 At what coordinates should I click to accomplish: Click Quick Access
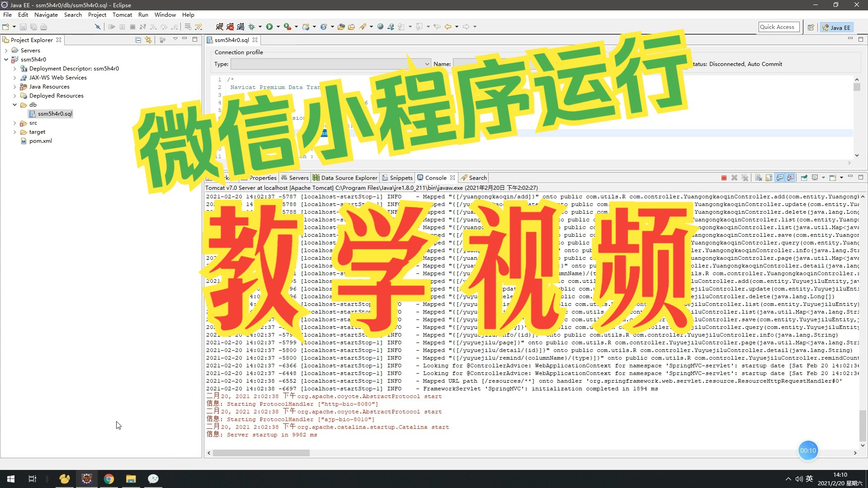[x=778, y=27]
